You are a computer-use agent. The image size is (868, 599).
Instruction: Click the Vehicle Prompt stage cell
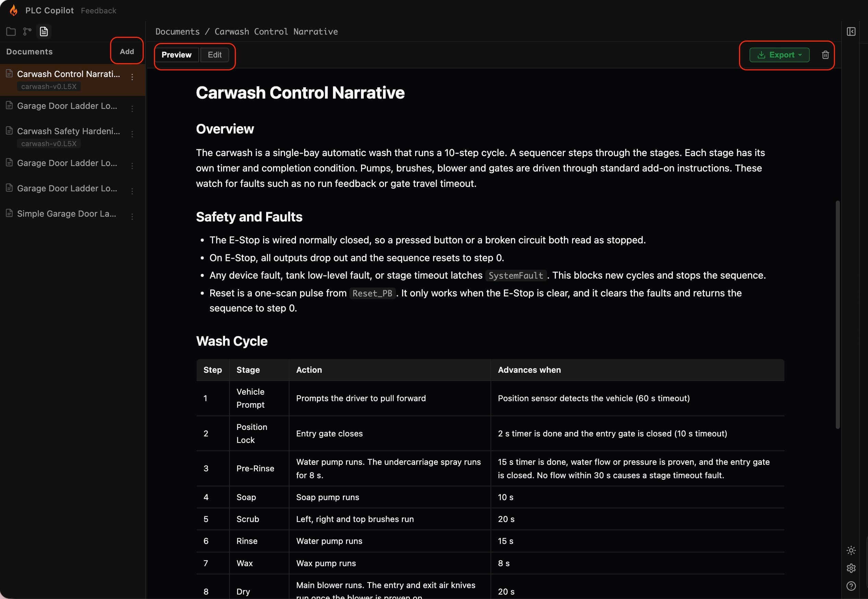(259, 398)
